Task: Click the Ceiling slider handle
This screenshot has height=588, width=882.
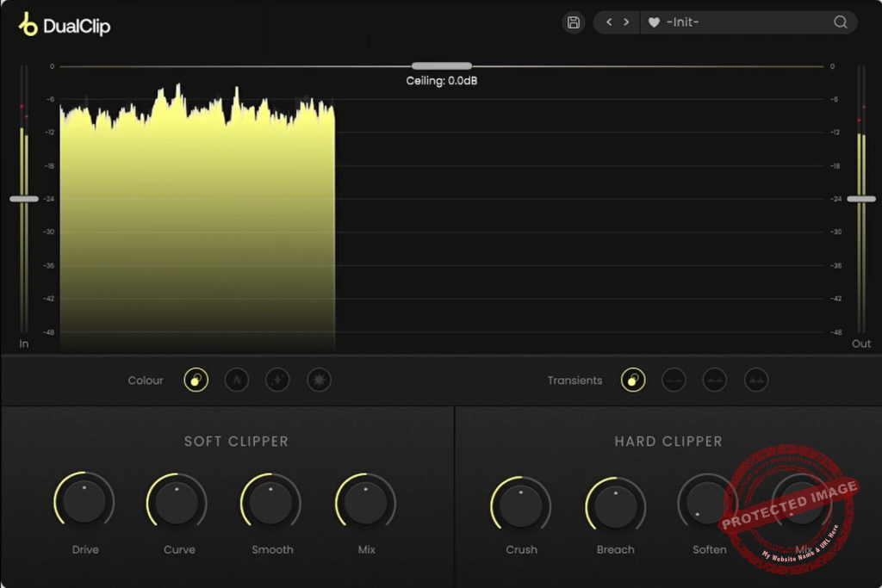Action: coord(442,65)
